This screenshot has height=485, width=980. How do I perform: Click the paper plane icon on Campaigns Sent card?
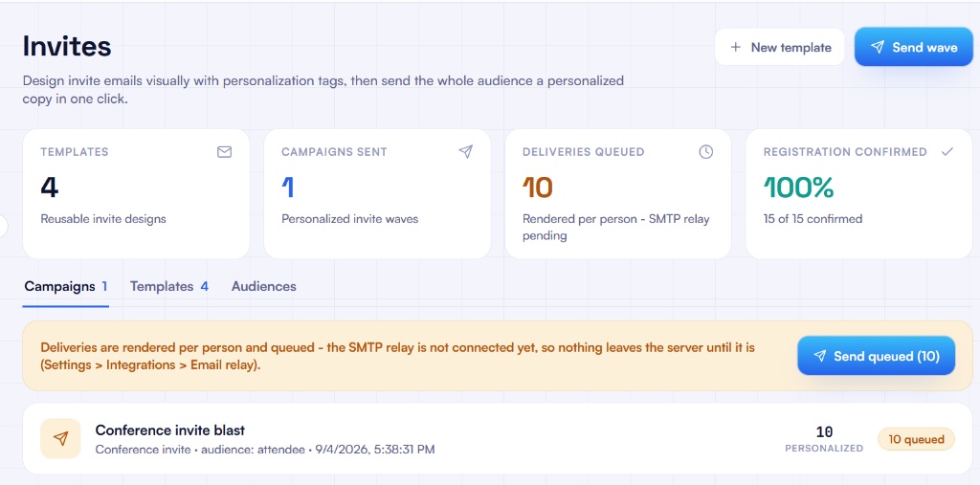[466, 151]
